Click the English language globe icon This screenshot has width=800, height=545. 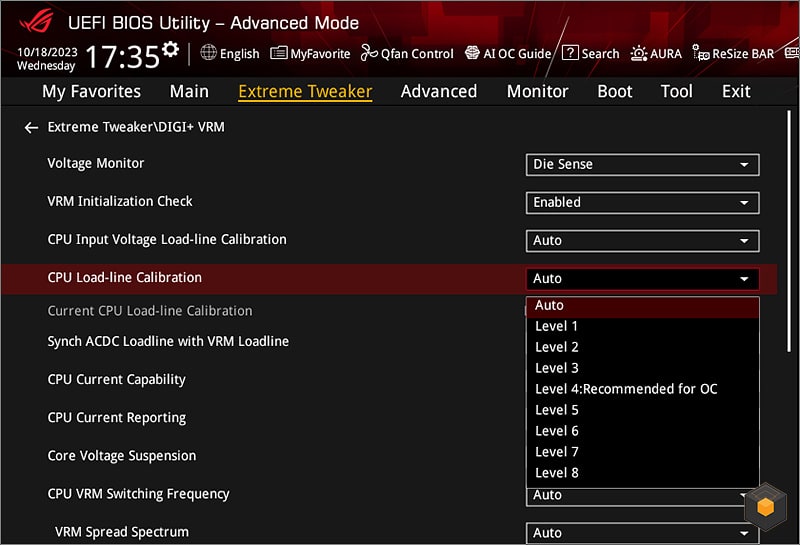209,52
